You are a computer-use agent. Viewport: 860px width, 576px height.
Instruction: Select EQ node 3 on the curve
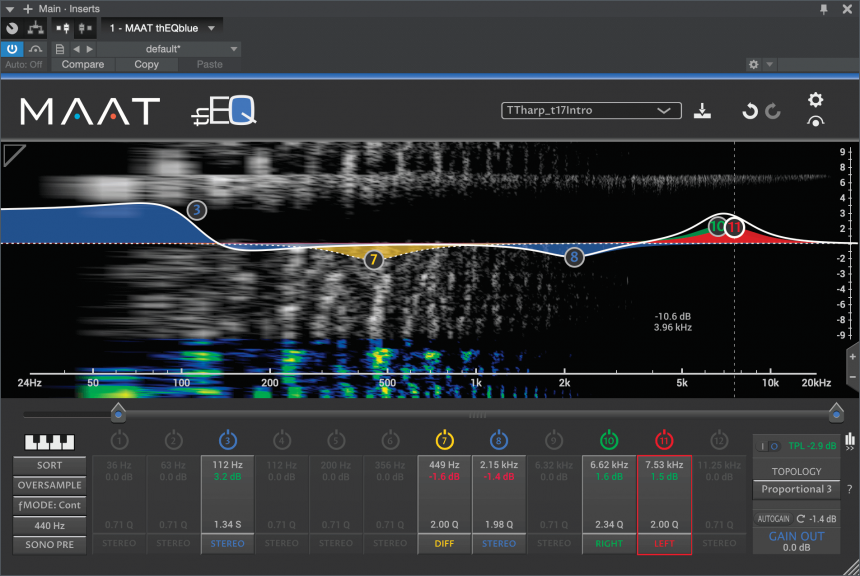click(197, 210)
